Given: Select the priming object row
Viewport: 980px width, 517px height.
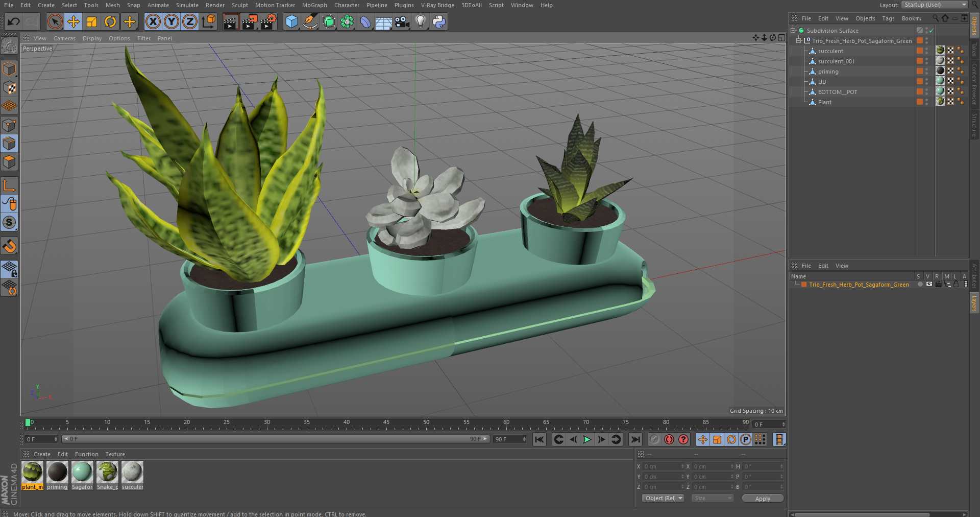Looking at the screenshot, I should click(828, 72).
